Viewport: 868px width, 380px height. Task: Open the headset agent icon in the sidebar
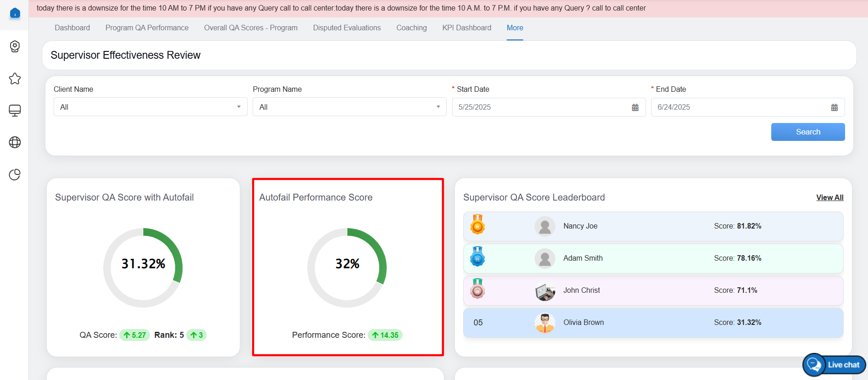pos(15,46)
